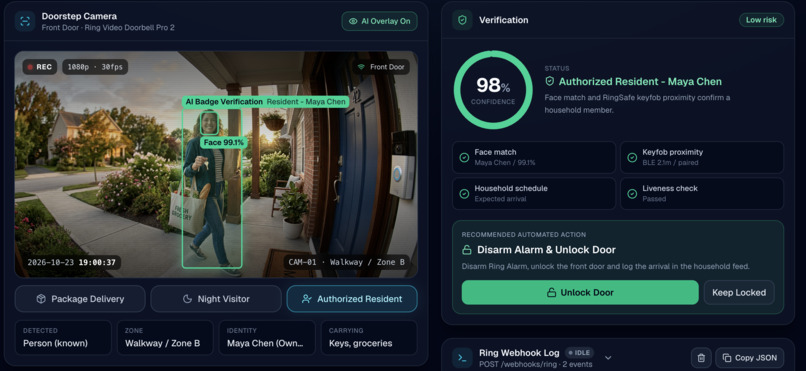Click the 1080p · 30fps resolution badge

coord(95,67)
